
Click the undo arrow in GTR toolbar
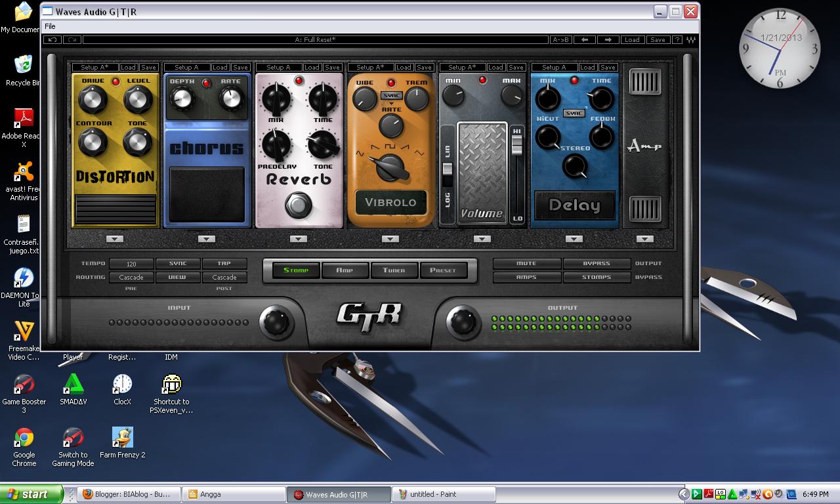click(52, 40)
